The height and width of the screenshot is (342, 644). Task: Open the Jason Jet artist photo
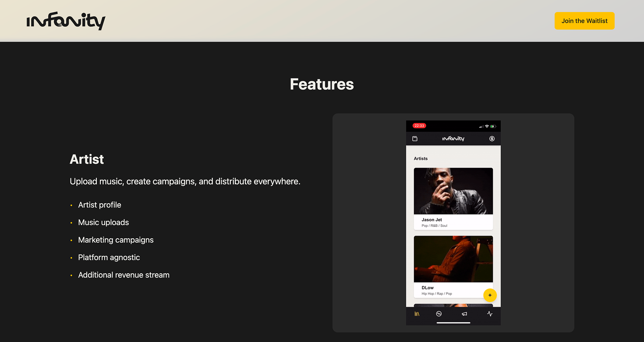point(453,191)
